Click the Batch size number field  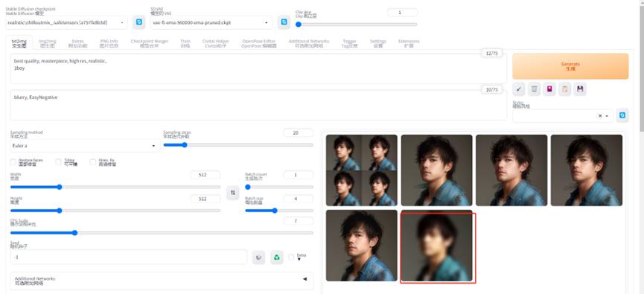tap(299, 199)
